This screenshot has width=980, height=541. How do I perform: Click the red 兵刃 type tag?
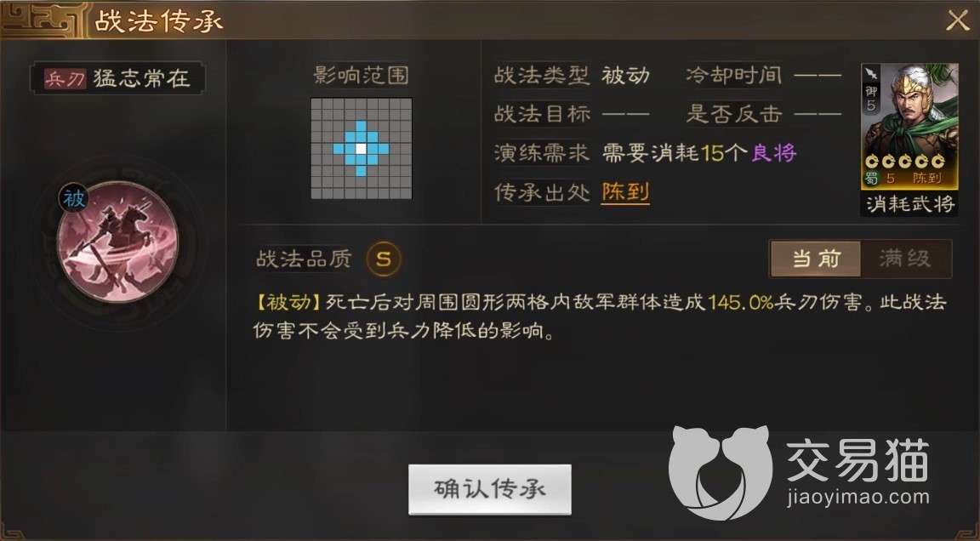point(65,79)
